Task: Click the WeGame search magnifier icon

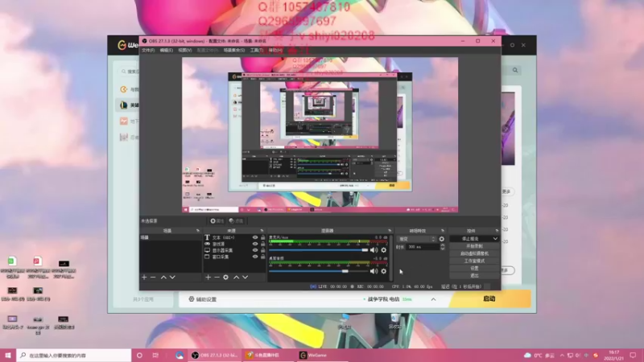Action: 515,70
